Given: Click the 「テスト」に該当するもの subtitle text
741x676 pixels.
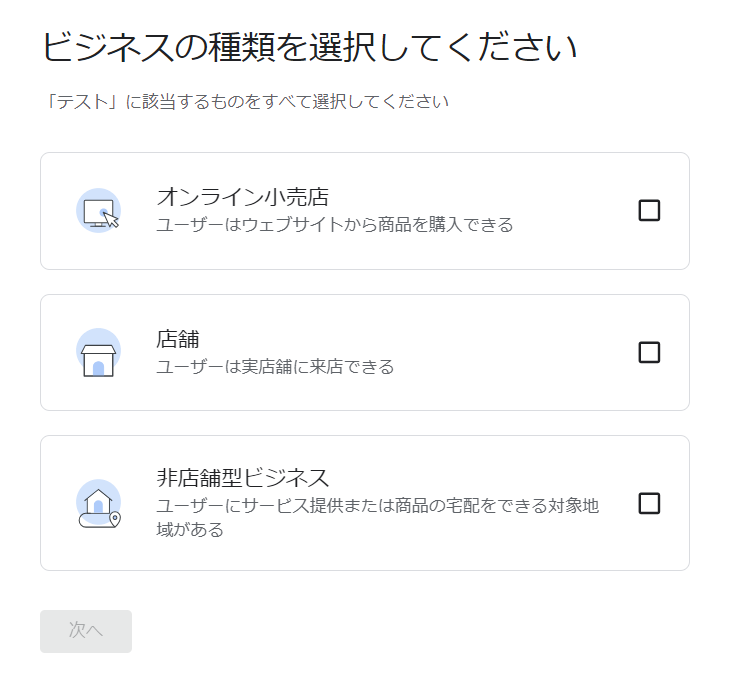Looking at the screenshot, I should (245, 101).
